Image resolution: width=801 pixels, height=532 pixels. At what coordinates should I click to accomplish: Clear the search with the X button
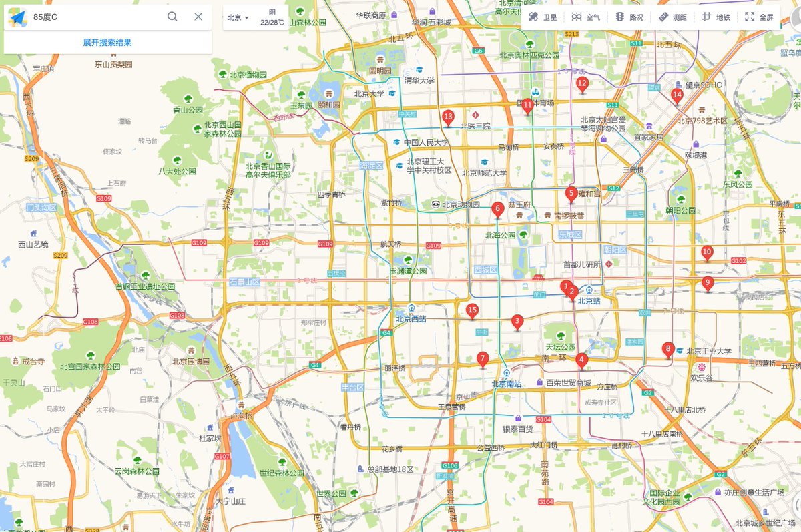coord(198,17)
